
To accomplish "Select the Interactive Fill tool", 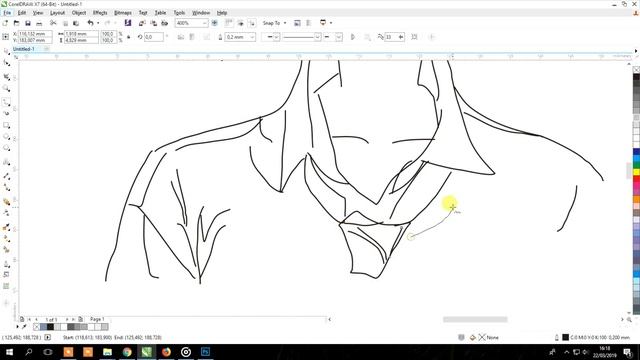I will (6, 238).
